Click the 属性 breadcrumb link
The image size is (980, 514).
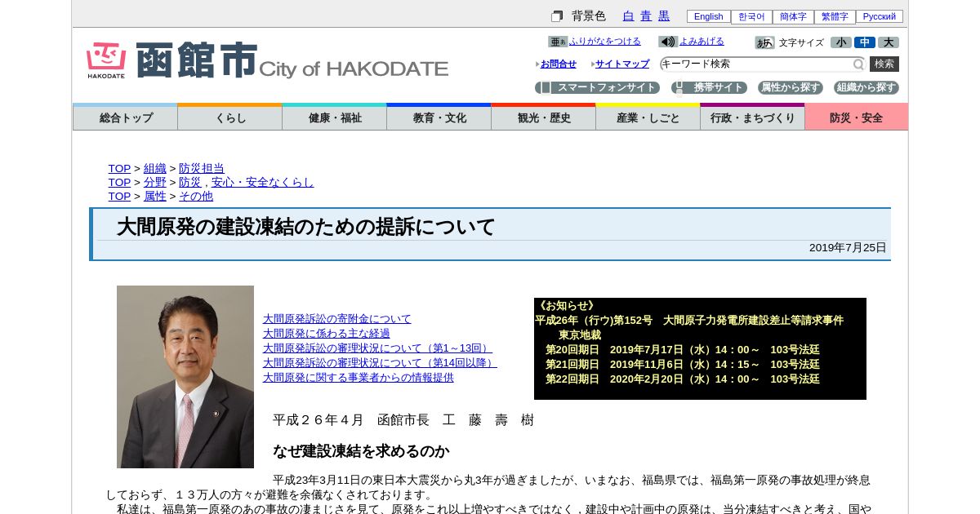[x=155, y=196]
